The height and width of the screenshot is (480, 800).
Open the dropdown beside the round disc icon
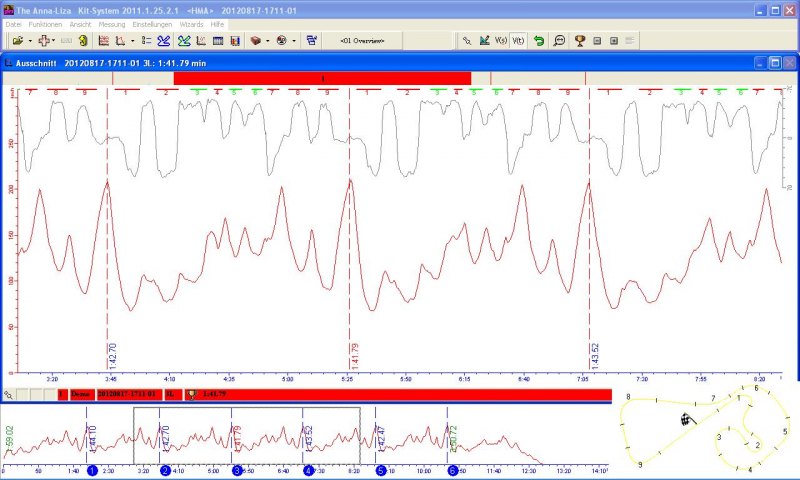(x=293, y=41)
